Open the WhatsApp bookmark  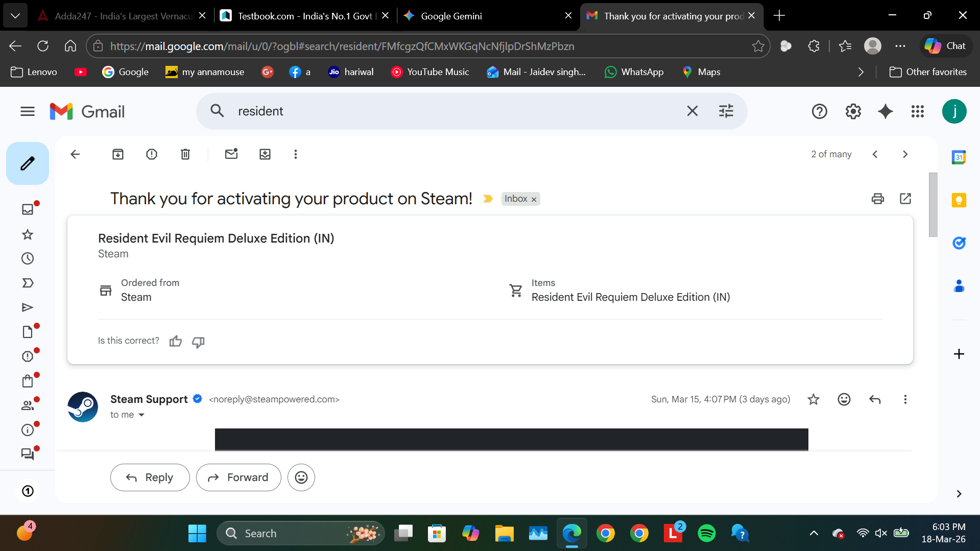pyautogui.click(x=634, y=72)
